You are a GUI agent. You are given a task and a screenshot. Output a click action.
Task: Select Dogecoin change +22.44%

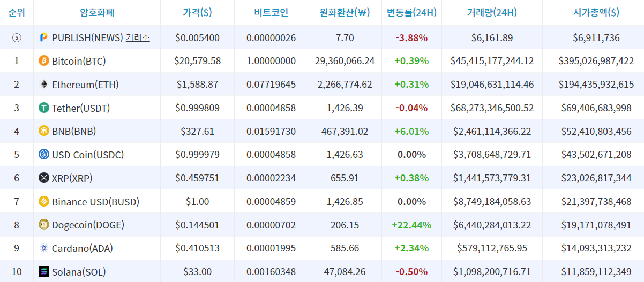(411, 225)
